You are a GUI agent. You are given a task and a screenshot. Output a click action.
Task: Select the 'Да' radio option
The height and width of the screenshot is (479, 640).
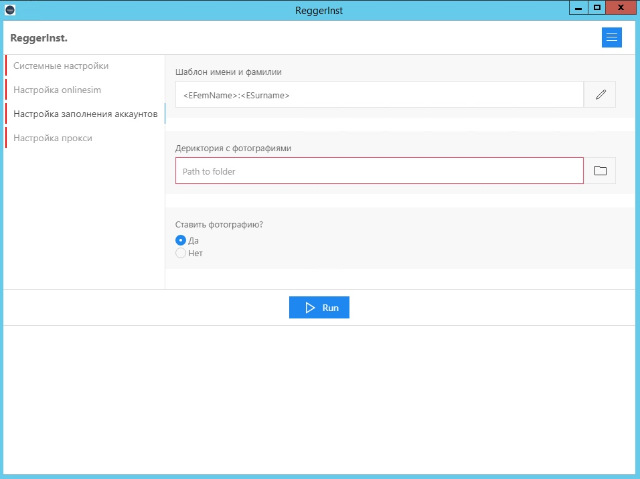181,240
